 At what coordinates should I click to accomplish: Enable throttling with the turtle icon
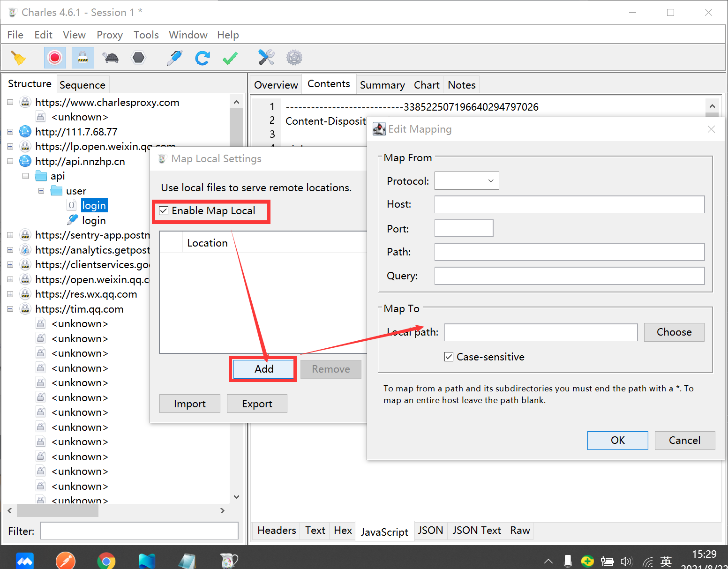click(x=111, y=58)
